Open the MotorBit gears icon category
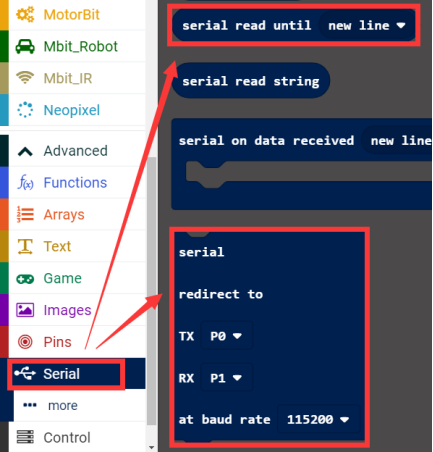 point(25,15)
